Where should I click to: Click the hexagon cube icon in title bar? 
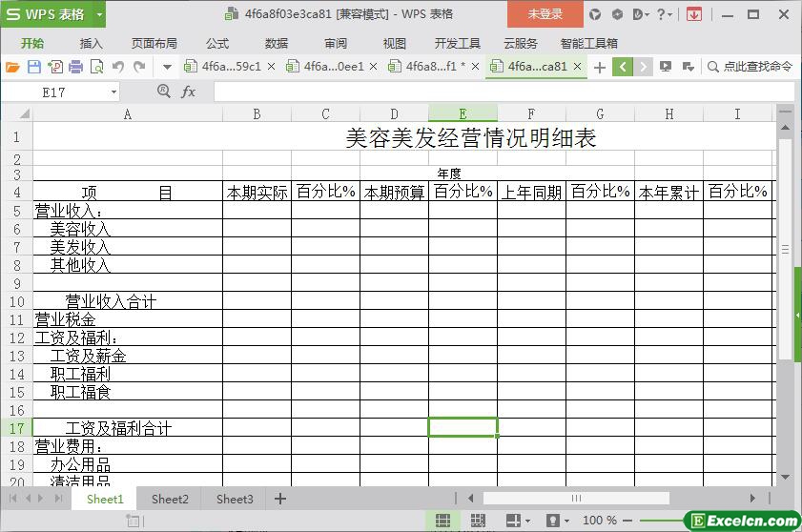(x=617, y=14)
